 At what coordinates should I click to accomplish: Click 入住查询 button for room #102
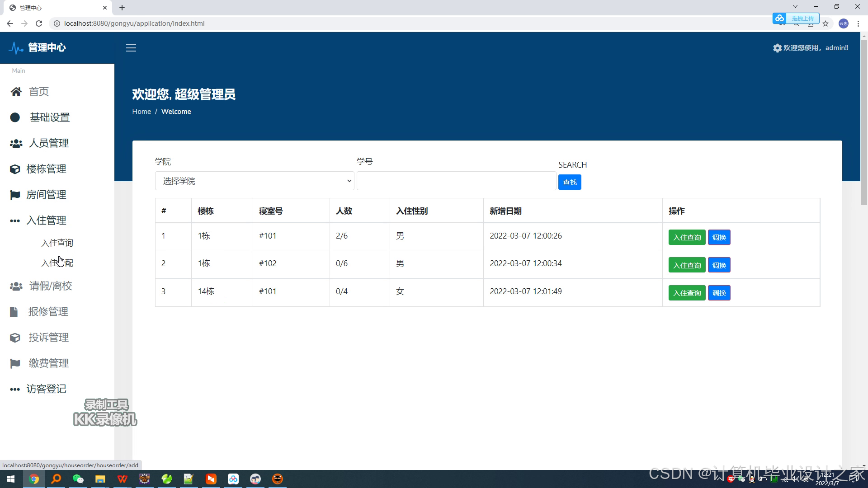pyautogui.click(x=687, y=265)
